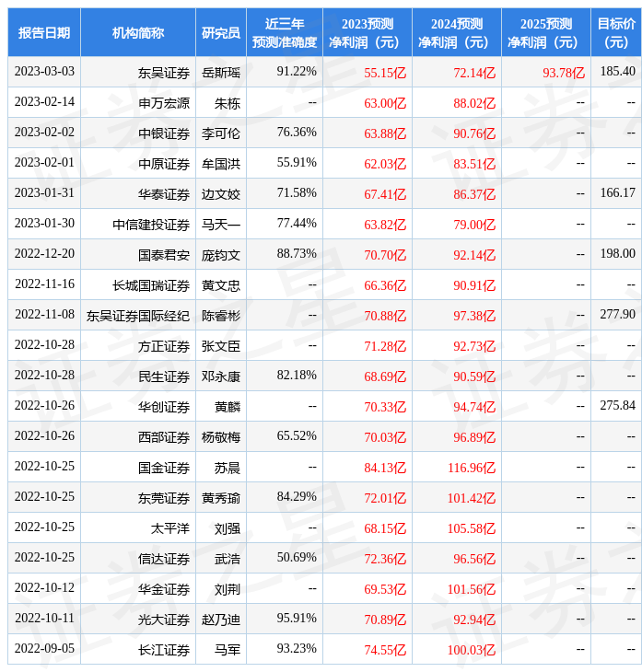Click the 2024预测净利润 column header
This screenshot has width=642, height=672.
click(457, 32)
